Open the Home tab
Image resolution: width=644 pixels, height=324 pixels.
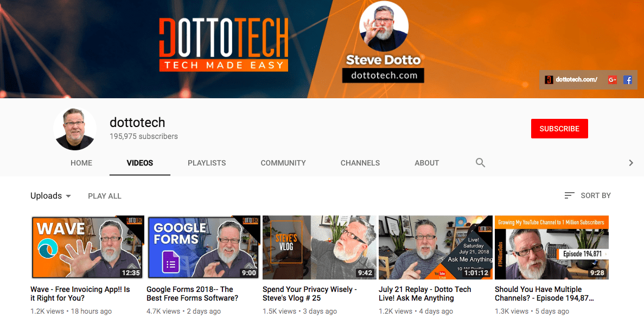(81, 163)
